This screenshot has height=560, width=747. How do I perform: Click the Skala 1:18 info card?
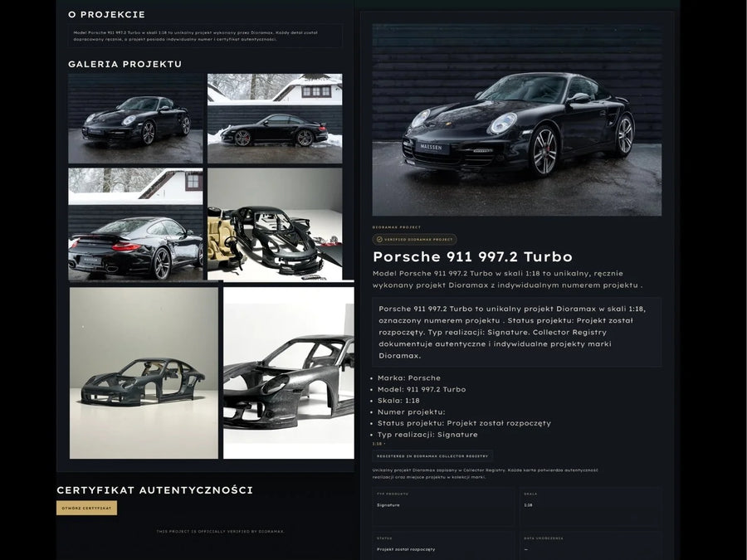pyautogui.click(x=590, y=507)
